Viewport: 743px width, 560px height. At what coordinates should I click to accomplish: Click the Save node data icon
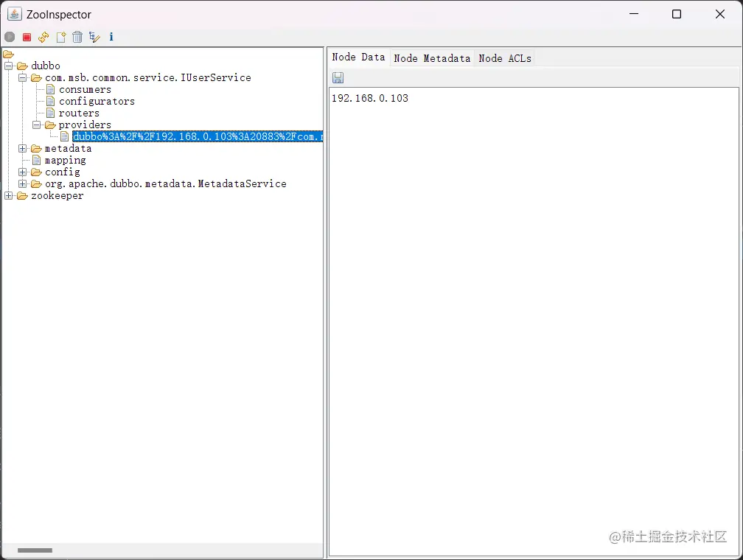338,77
